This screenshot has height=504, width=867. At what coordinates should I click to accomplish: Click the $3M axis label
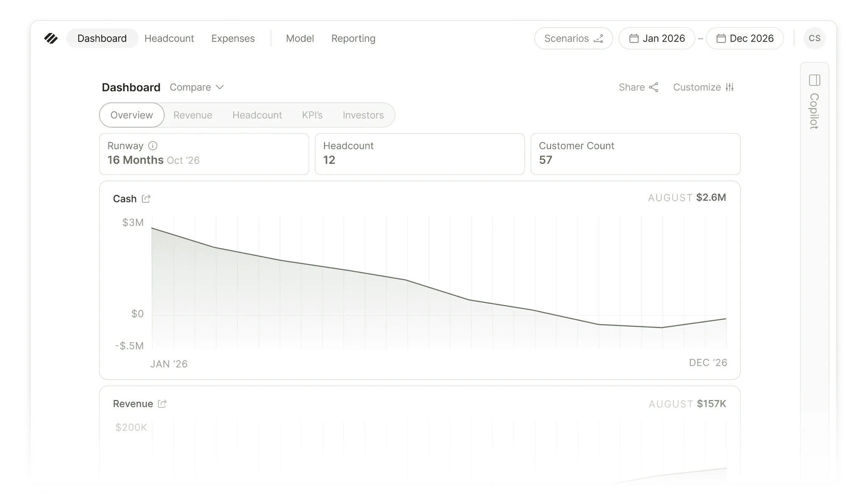coord(133,223)
